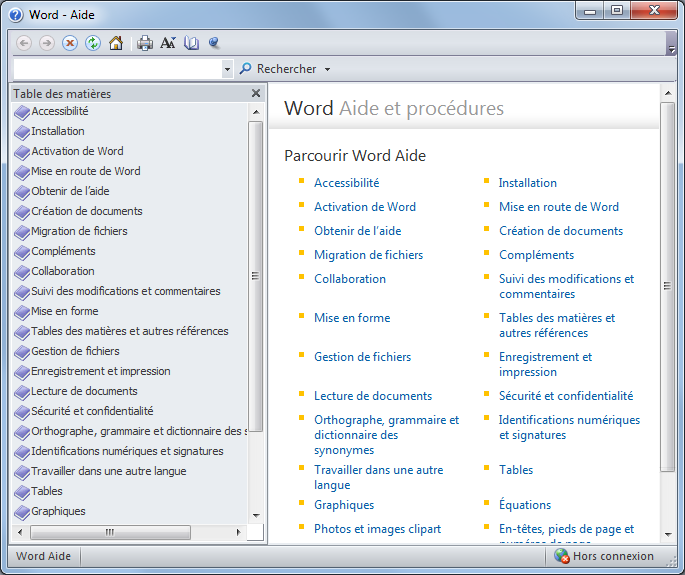Expand Tables book in contents pane
The height and width of the screenshot is (575, 685).
coord(22,493)
